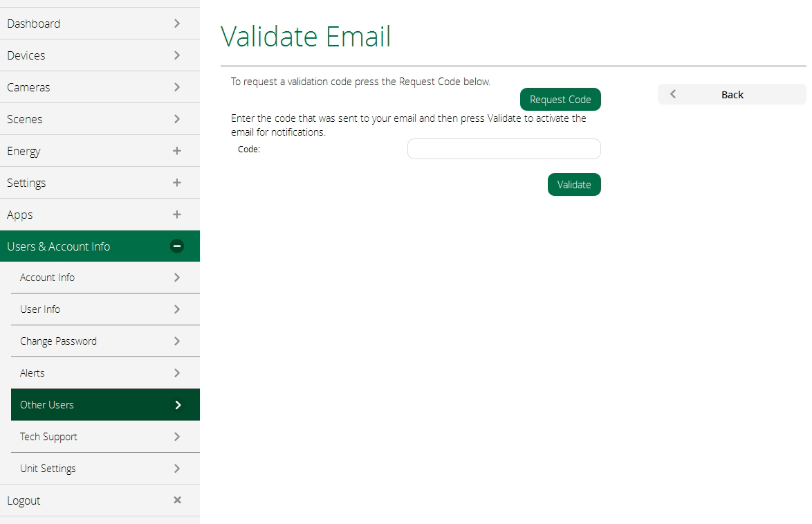This screenshot has height=524, width=812.
Task: Select the Other Users submenu item
Action: pyautogui.click(x=47, y=405)
